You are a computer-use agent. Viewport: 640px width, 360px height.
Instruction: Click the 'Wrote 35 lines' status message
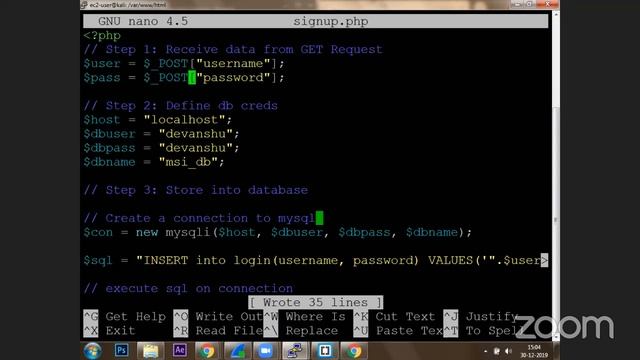[316, 302]
